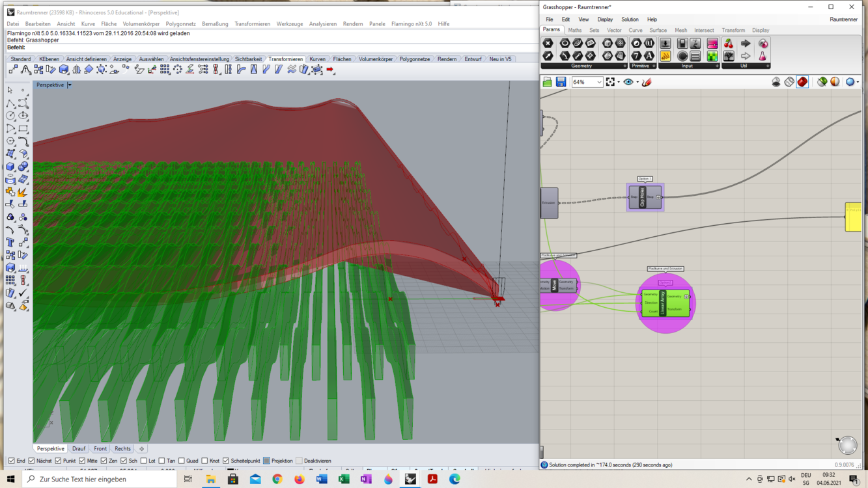Toggle the Scheitelpunkt snap checkbox
Image resolution: width=868 pixels, height=488 pixels.
(x=226, y=461)
